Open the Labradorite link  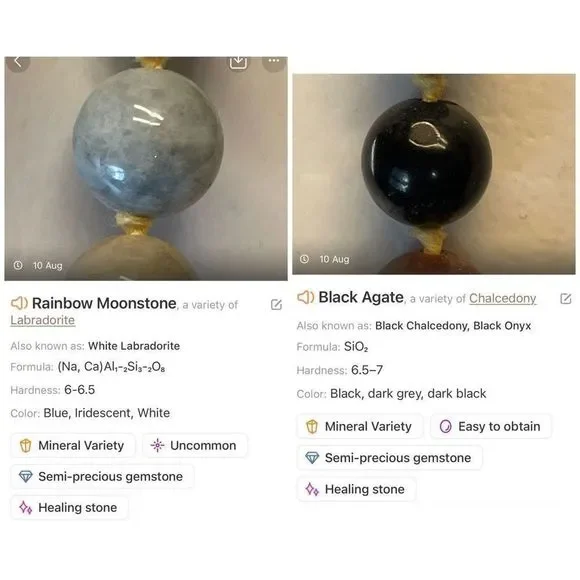pos(43,320)
